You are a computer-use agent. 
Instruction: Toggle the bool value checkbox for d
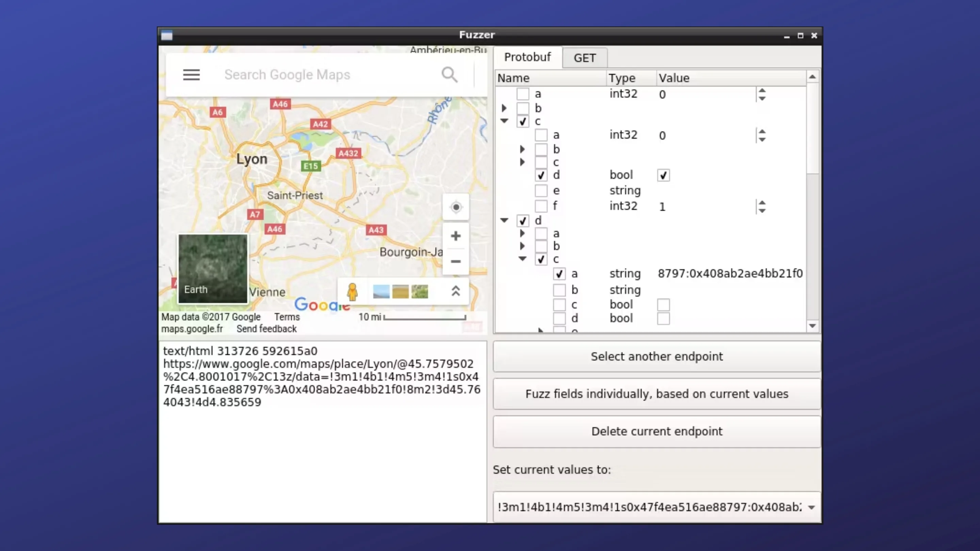(x=663, y=175)
